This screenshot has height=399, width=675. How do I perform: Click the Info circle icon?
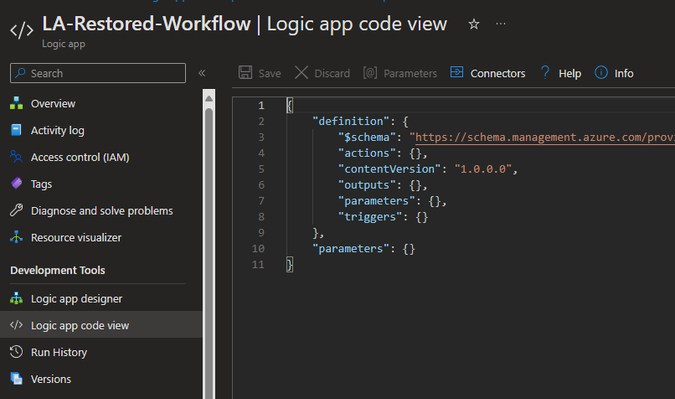(601, 72)
